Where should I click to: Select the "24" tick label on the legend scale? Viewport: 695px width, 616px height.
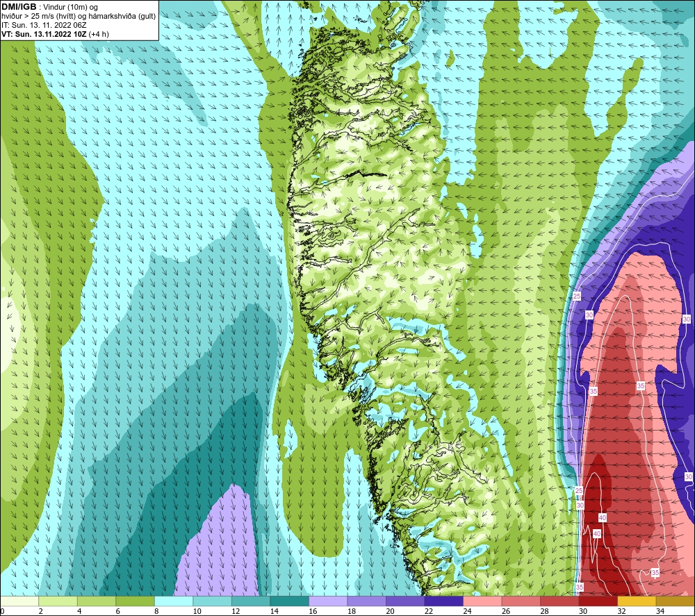point(467,611)
